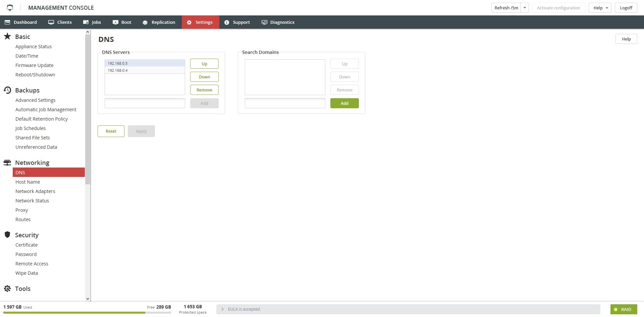Click the Logoff button
Screen dimensions: 644x317
626,8
